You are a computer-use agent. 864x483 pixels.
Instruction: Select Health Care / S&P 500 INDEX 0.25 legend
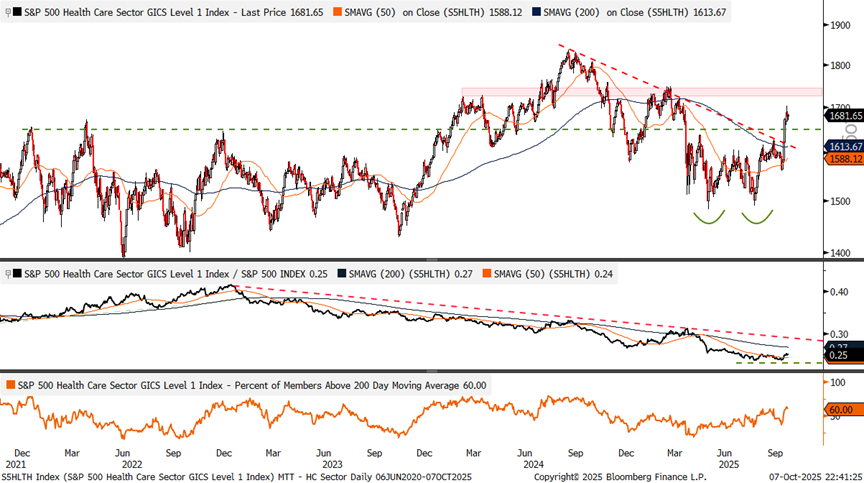(176, 274)
